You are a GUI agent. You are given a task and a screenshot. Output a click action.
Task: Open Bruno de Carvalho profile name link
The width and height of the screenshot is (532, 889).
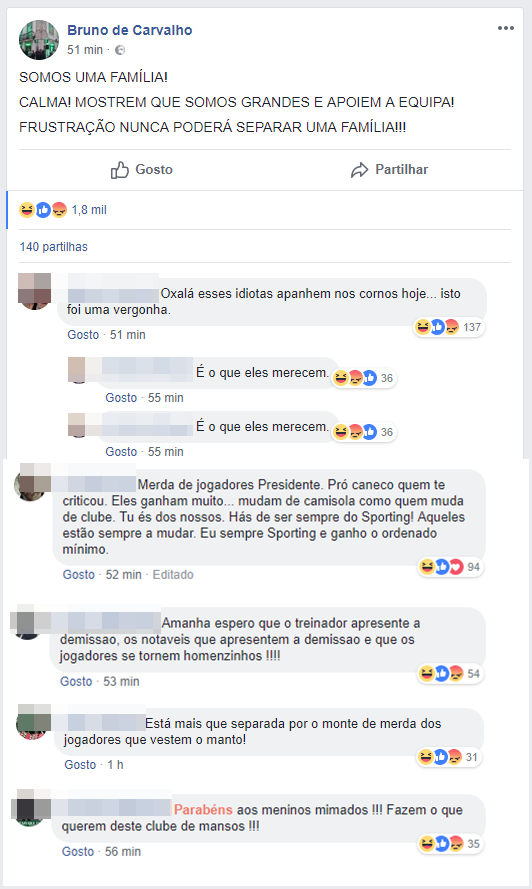[x=129, y=30]
